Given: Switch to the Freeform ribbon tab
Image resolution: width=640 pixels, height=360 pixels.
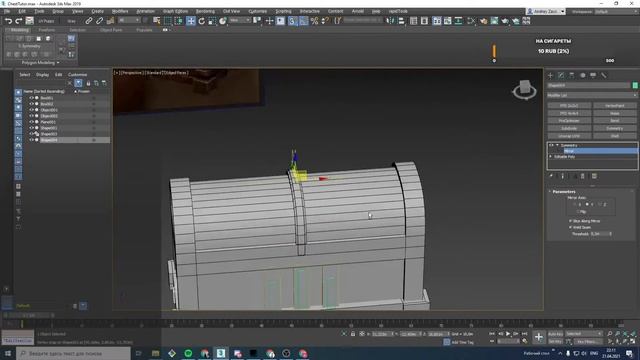Looking at the screenshot, I should point(47,30).
